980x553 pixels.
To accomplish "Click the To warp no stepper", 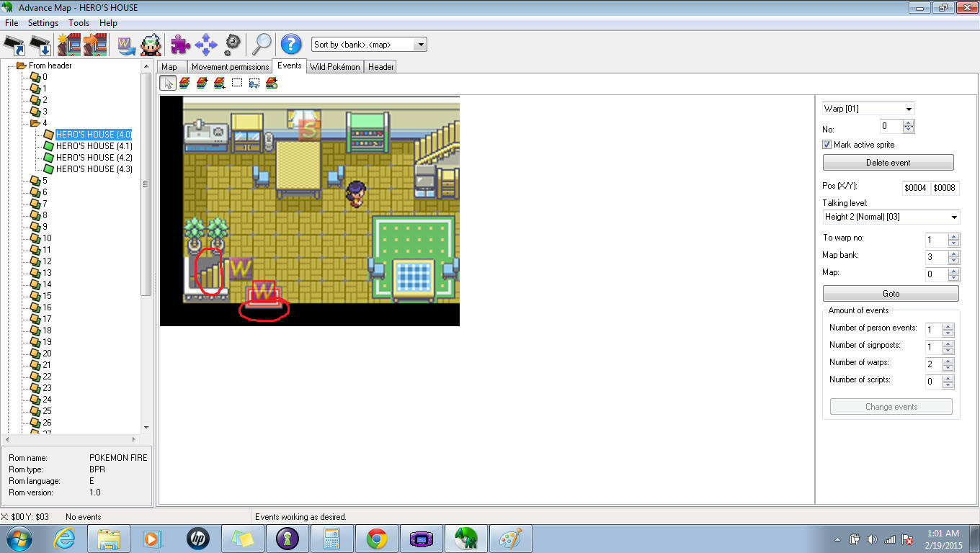I will tap(953, 240).
